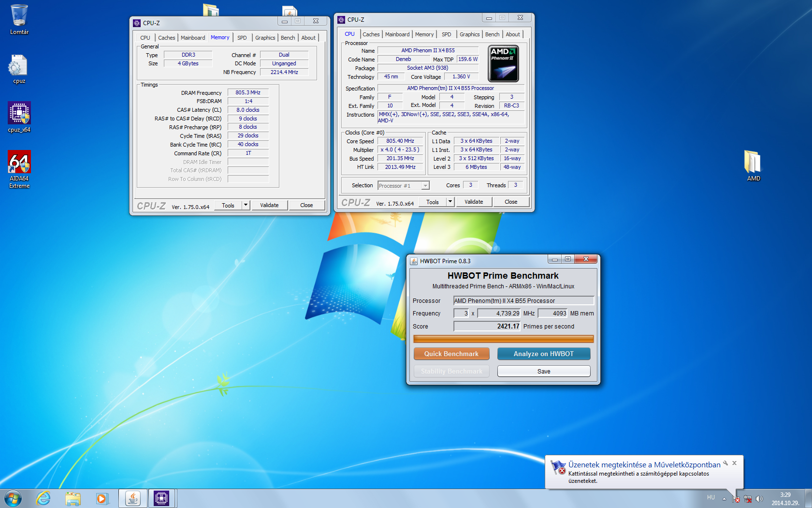Screen dimensions: 812x508
Task: Show hidden tray icons arrow
Action: click(x=724, y=499)
